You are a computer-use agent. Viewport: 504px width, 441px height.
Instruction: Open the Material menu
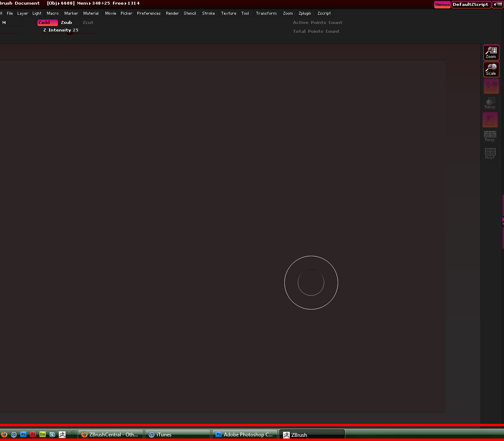[x=91, y=13]
